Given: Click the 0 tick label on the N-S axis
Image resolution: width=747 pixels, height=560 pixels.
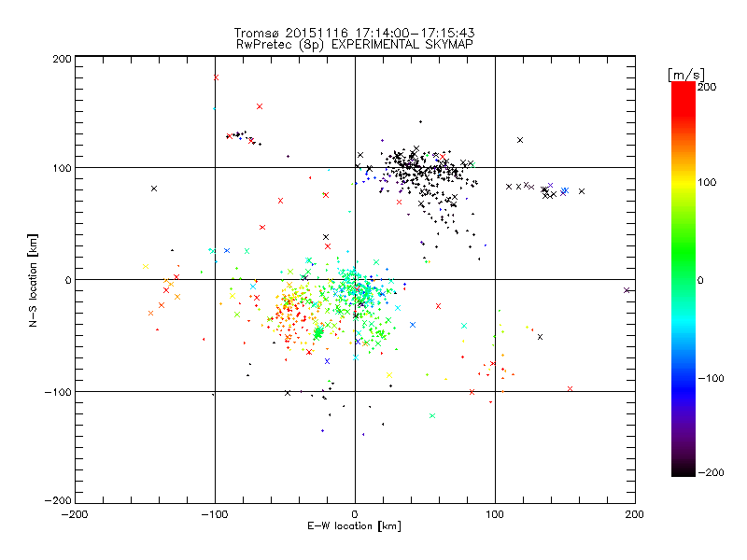Looking at the screenshot, I should [x=68, y=280].
